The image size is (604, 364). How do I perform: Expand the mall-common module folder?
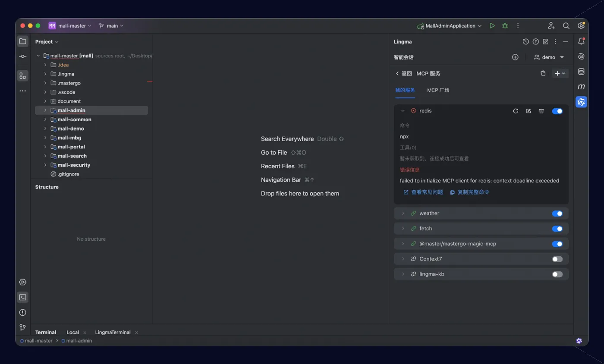[x=45, y=119]
